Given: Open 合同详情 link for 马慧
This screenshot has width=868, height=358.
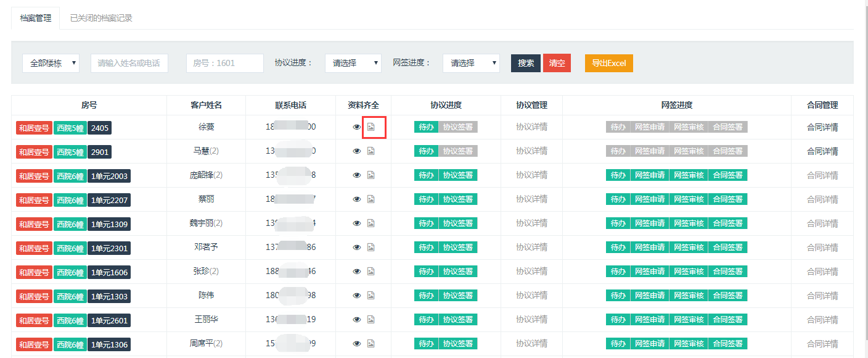Looking at the screenshot, I should tap(822, 151).
